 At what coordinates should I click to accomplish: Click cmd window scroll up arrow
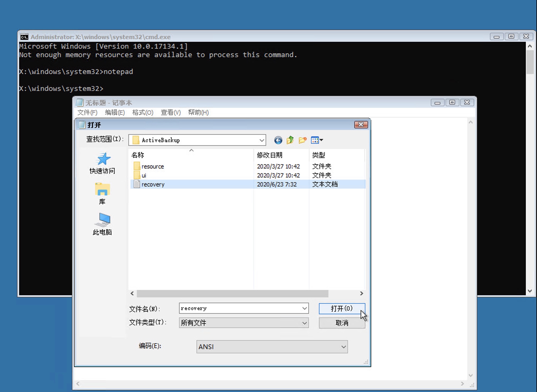coord(530,46)
